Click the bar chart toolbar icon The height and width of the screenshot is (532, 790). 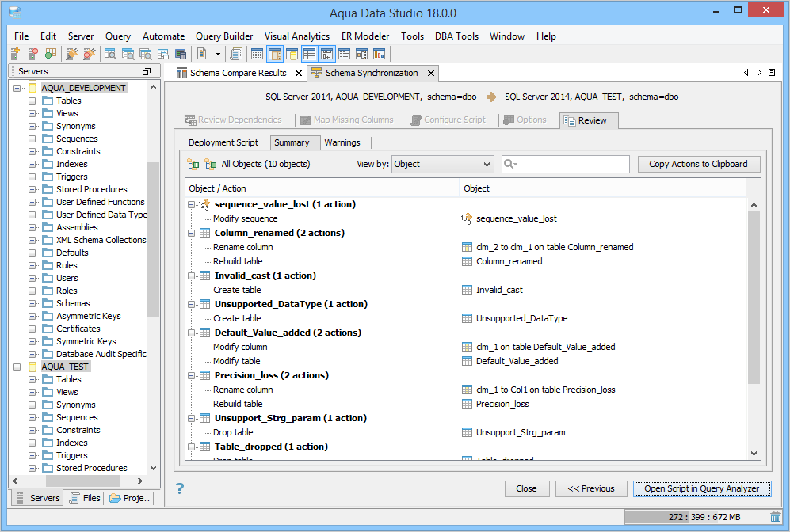379,53
